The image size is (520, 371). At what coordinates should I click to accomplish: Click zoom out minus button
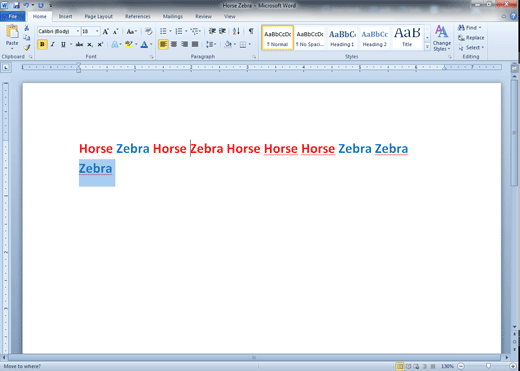461,366
